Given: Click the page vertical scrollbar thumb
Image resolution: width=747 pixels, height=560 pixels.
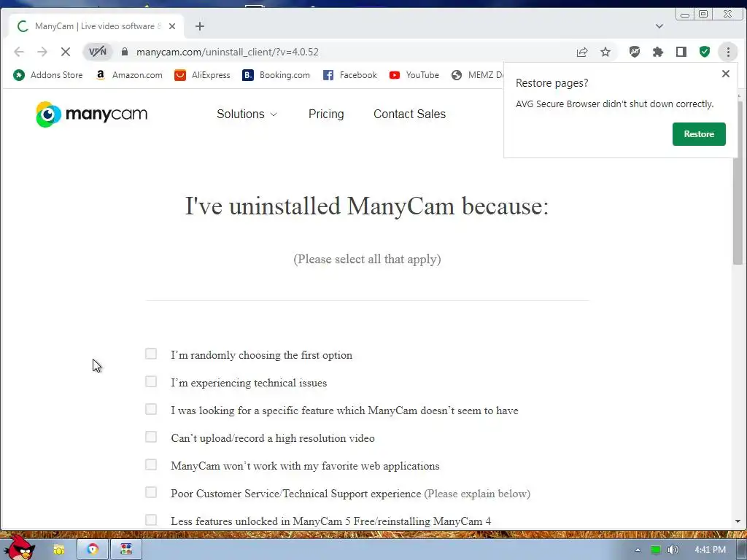Looking at the screenshot, I should pyautogui.click(x=738, y=183).
